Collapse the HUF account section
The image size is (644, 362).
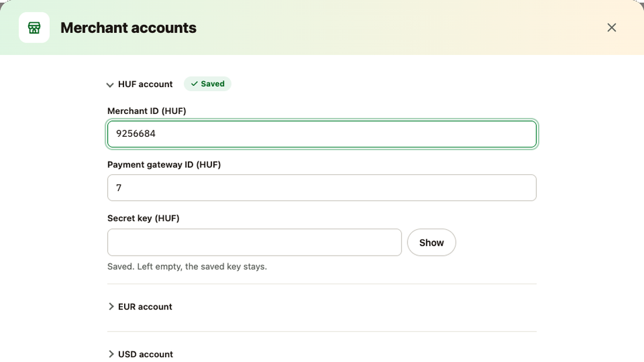[x=140, y=84]
